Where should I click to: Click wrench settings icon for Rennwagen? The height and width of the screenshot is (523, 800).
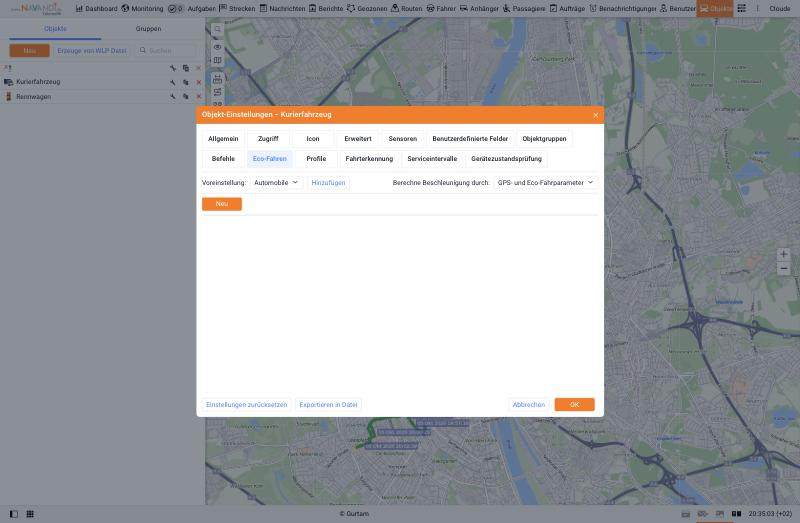(x=172, y=96)
